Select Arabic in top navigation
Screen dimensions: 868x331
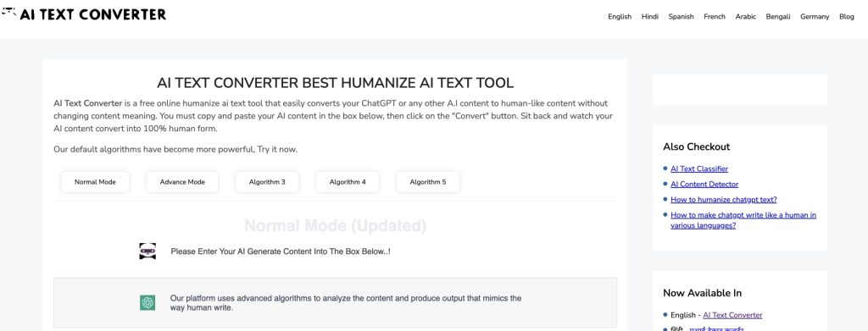point(746,17)
